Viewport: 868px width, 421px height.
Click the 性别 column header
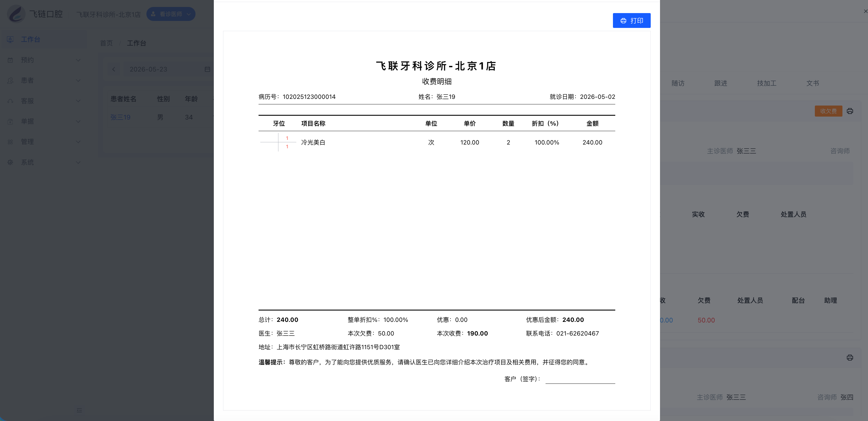163,99
